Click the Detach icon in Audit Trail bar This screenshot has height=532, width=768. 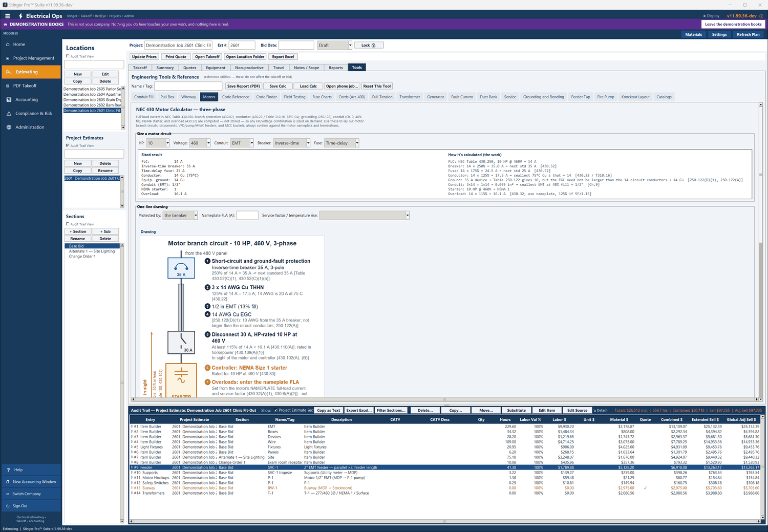[595, 411]
